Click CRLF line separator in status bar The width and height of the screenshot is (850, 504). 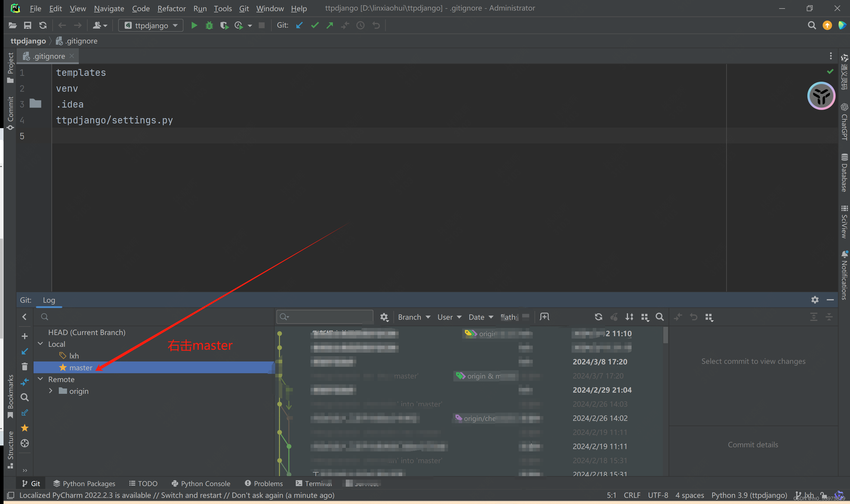click(632, 495)
